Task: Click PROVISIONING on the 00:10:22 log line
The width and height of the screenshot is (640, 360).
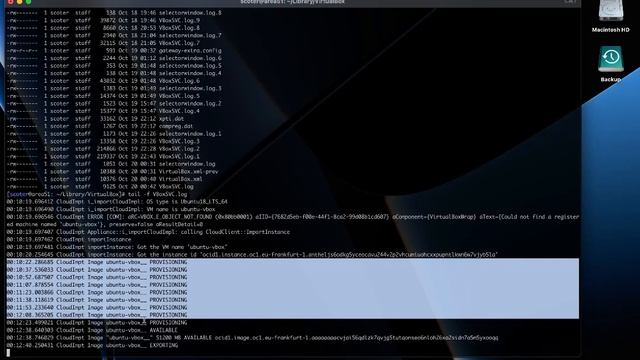Action: (168, 262)
